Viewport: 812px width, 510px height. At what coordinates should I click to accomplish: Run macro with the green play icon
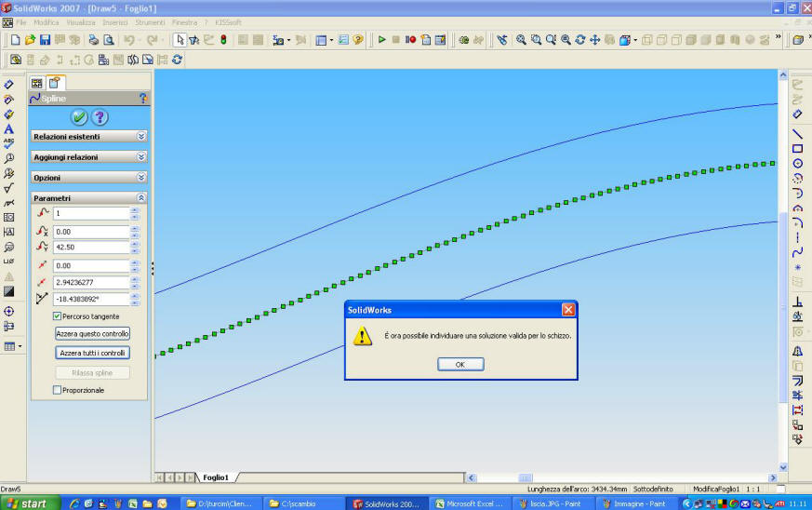click(x=381, y=40)
